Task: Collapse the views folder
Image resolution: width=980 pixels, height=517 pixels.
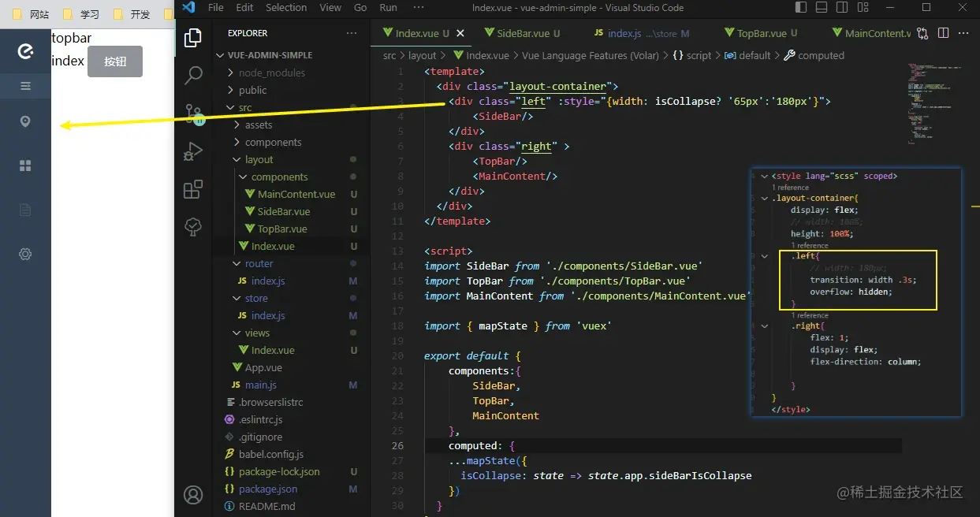Action: pos(257,333)
